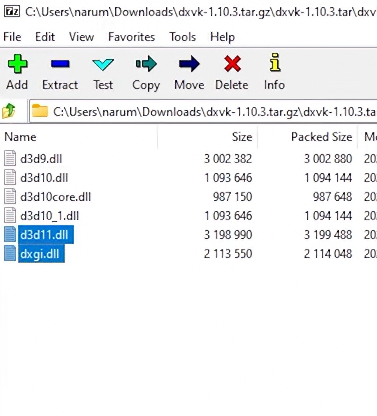Select the d3d10core.dll file name
This screenshot has height=416, width=377.
coord(55,197)
